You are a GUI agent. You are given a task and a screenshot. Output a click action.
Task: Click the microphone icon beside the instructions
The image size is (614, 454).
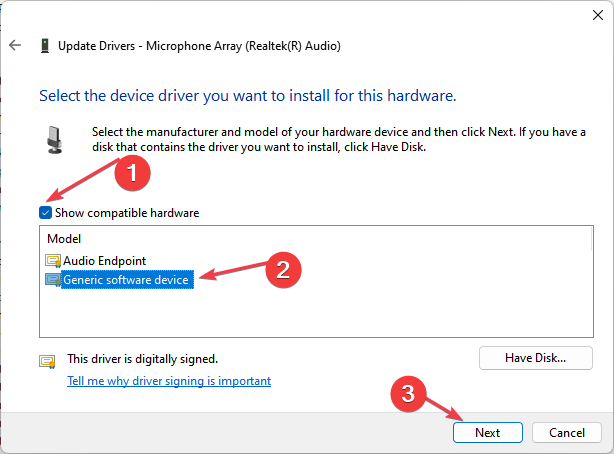tap(54, 140)
